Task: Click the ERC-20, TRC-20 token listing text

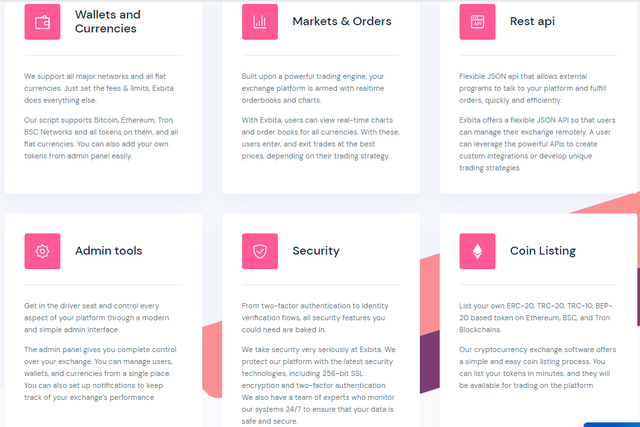Action: coord(536,318)
